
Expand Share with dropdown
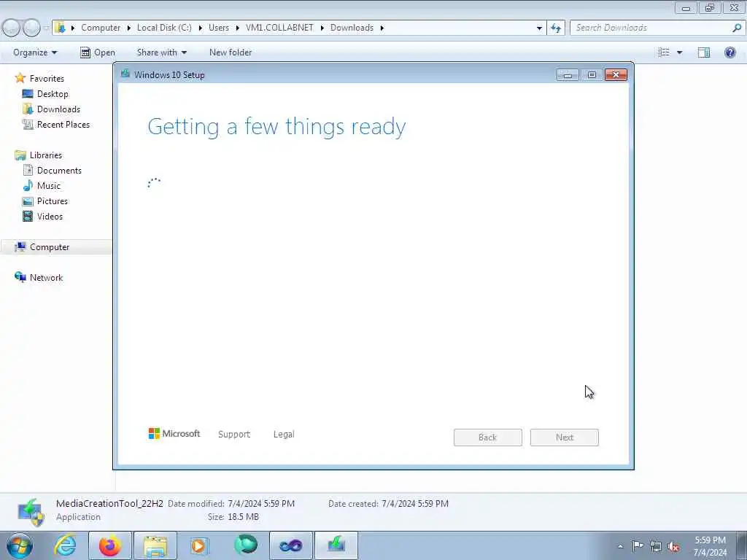point(161,52)
